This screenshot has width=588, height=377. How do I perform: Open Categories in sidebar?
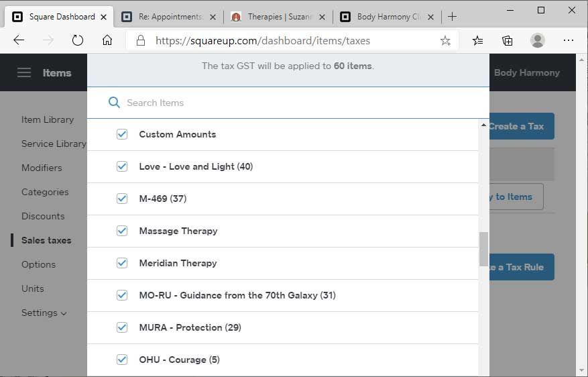pos(45,192)
